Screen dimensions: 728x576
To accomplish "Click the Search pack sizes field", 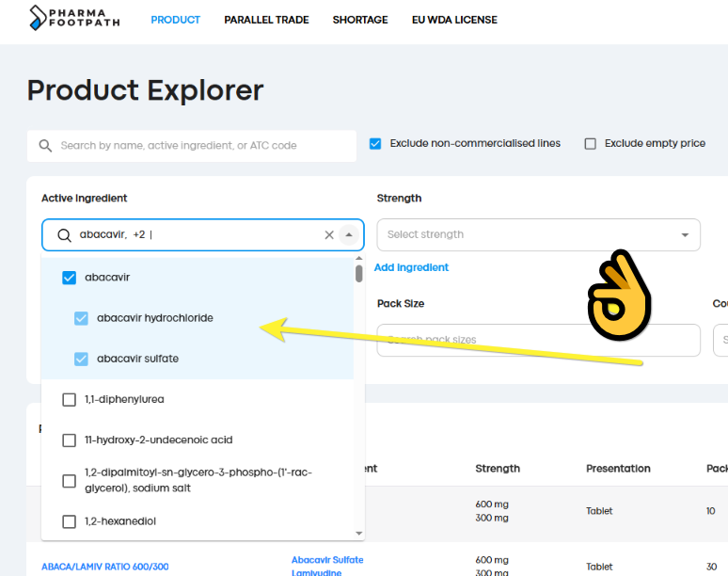I will [539, 340].
